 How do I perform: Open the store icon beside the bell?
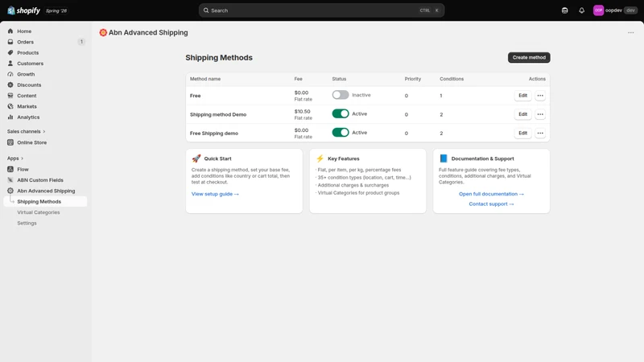[x=565, y=10]
